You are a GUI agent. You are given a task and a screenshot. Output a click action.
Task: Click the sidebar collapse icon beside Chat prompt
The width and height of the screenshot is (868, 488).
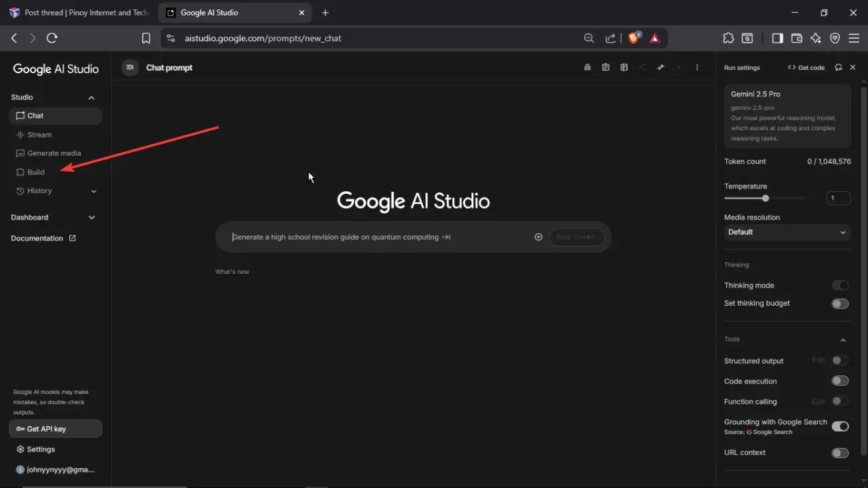pyautogui.click(x=130, y=67)
